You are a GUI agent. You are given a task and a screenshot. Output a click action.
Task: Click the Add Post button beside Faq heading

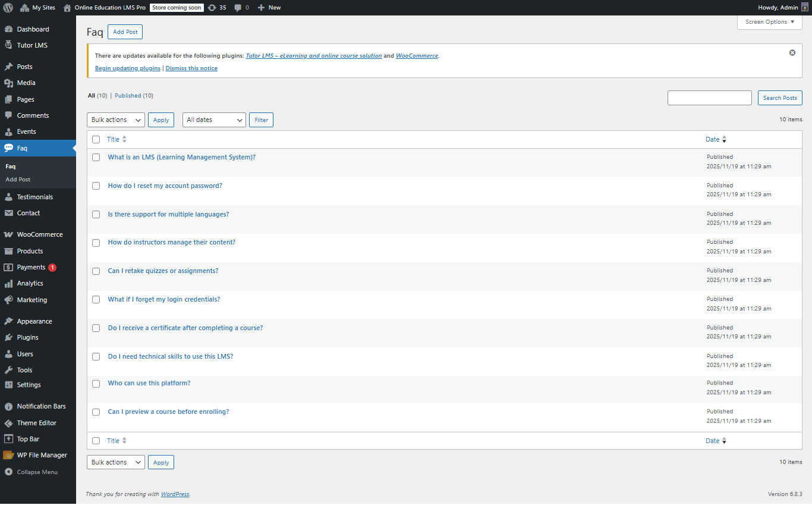click(x=125, y=32)
